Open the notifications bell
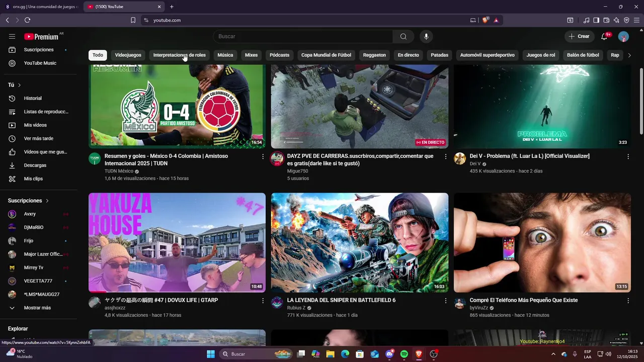Screen dimensions: 644x362 604,36
